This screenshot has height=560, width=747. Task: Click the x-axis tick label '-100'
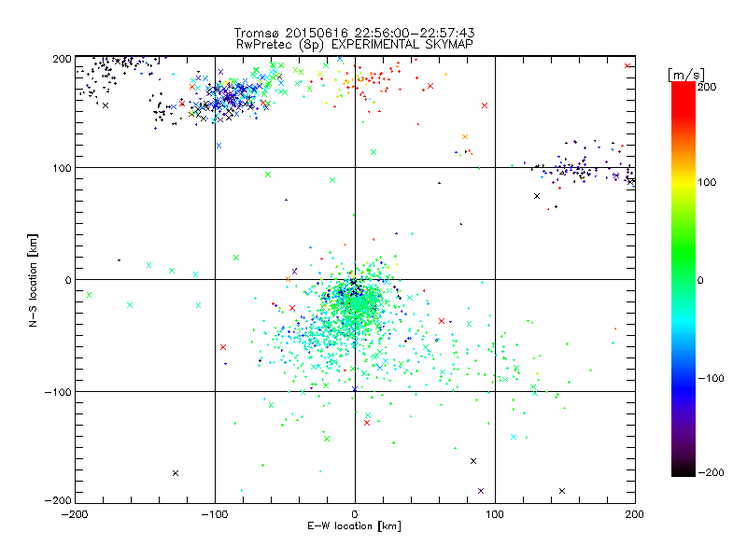point(215,514)
